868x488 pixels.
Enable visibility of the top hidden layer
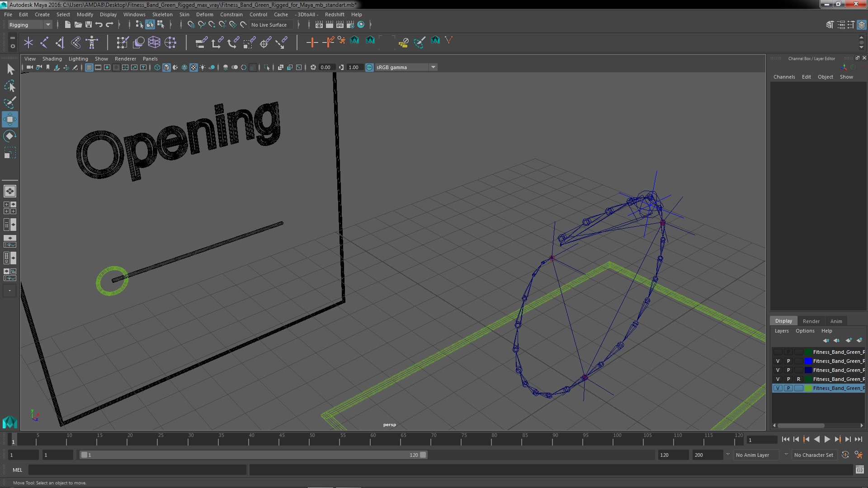[x=778, y=352]
